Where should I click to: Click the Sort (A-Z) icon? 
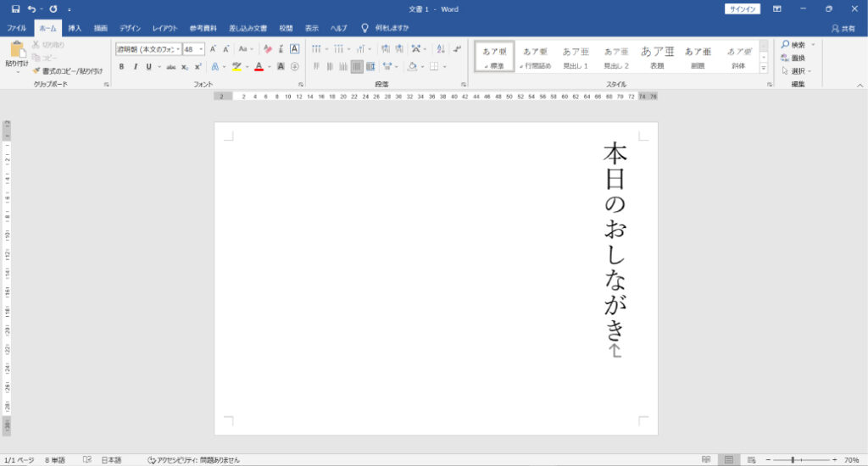pyautogui.click(x=441, y=48)
